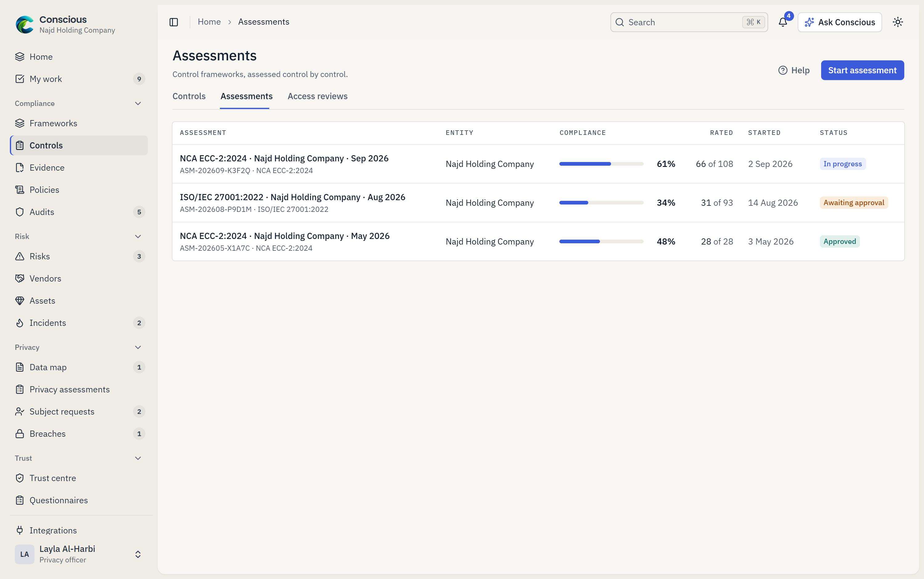Screen dimensions: 924x579
Task: Open Assets section
Action: point(79,301)
